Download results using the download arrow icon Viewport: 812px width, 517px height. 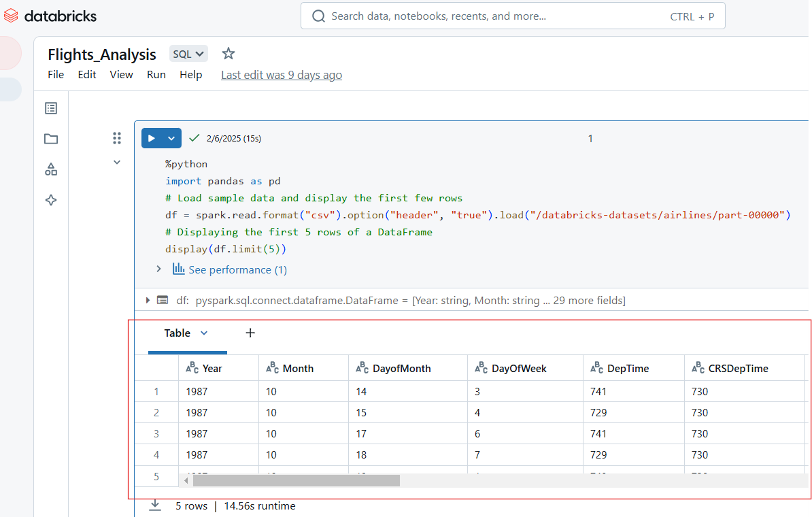tap(155, 505)
